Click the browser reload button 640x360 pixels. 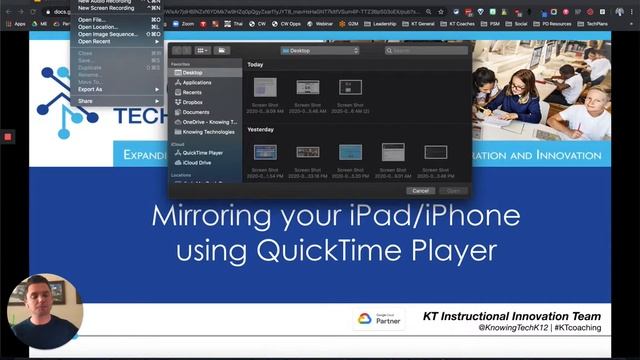[33, 12]
